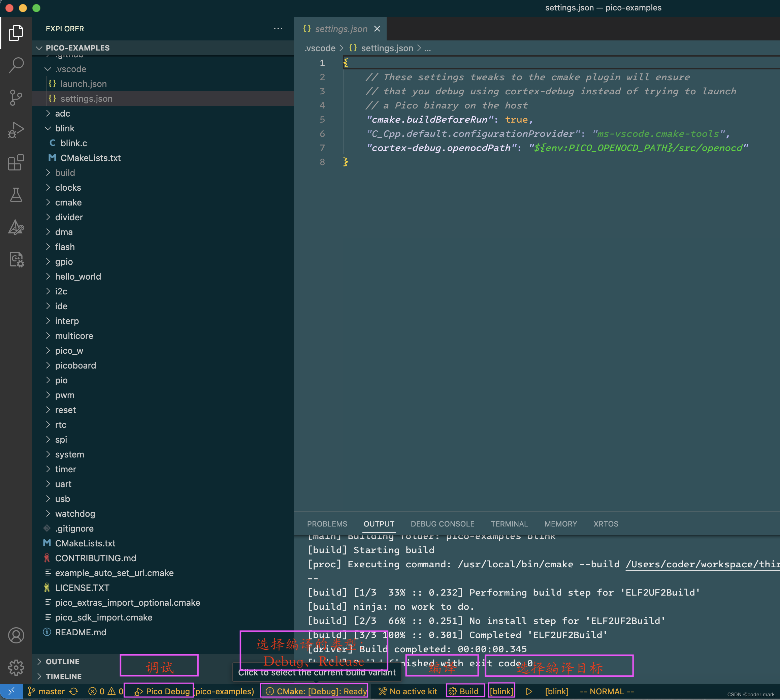The width and height of the screenshot is (780, 700).
Task: Switch to the TERMINAL tab
Action: point(509,523)
